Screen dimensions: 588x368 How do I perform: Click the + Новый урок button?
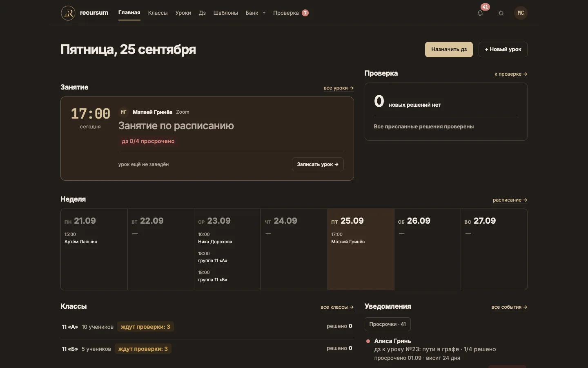(503, 49)
